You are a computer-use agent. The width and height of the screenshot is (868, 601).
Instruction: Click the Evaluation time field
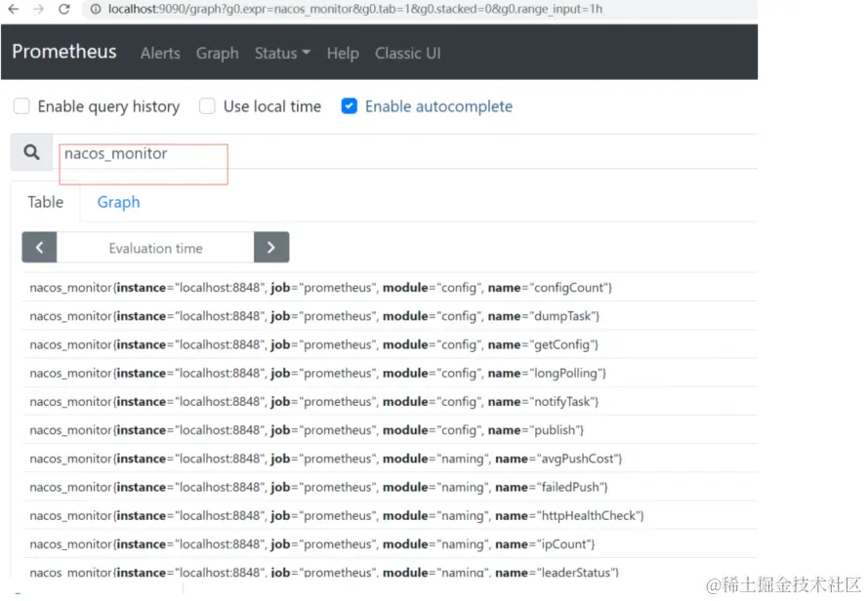click(155, 248)
